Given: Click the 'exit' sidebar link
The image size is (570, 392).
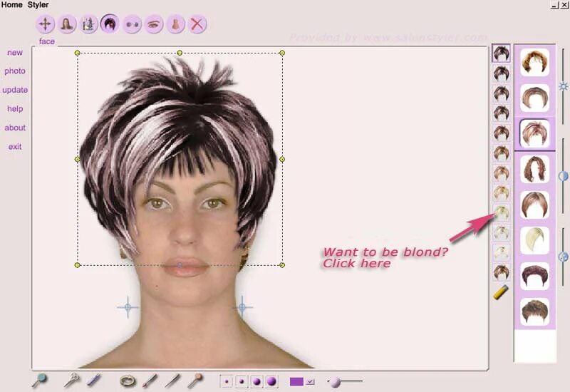Looking at the screenshot, I should click(15, 147).
